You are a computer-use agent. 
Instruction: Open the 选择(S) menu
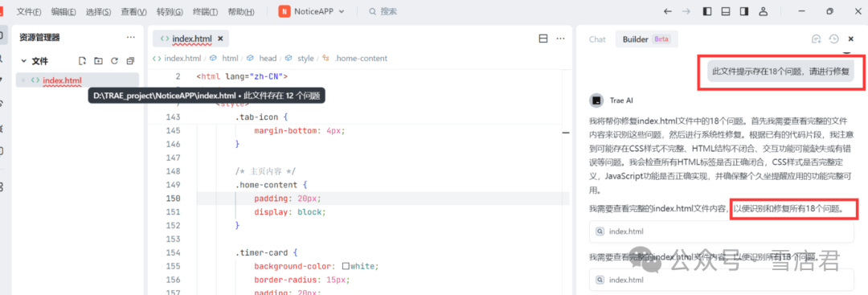pos(98,11)
